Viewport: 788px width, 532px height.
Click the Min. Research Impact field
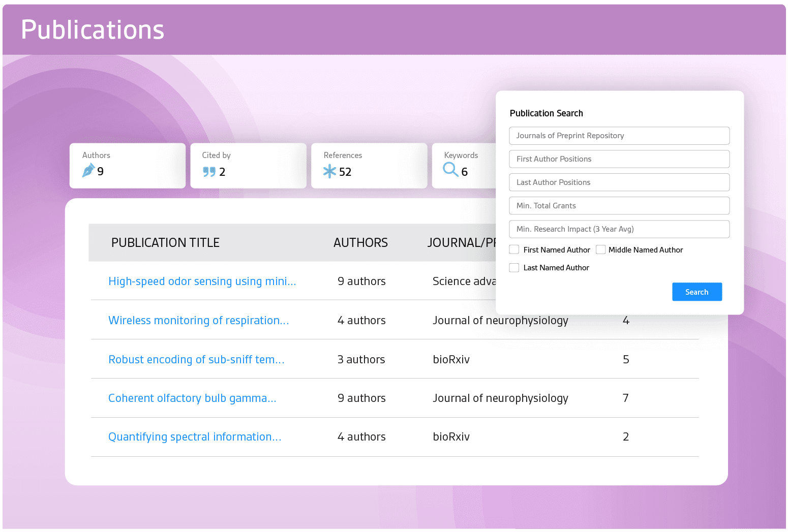619,229
